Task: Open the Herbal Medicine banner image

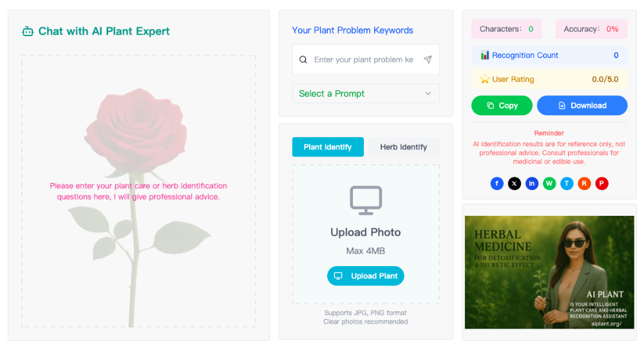Action: (x=549, y=272)
